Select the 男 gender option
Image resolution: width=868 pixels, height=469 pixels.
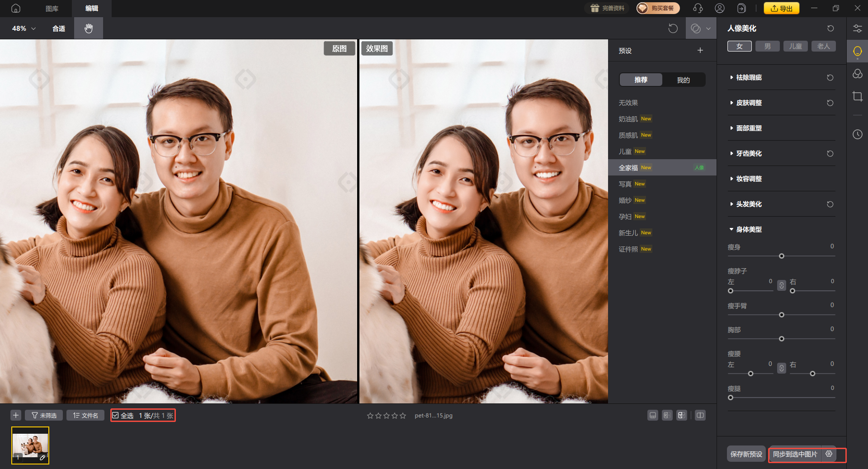(x=767, y=46)
